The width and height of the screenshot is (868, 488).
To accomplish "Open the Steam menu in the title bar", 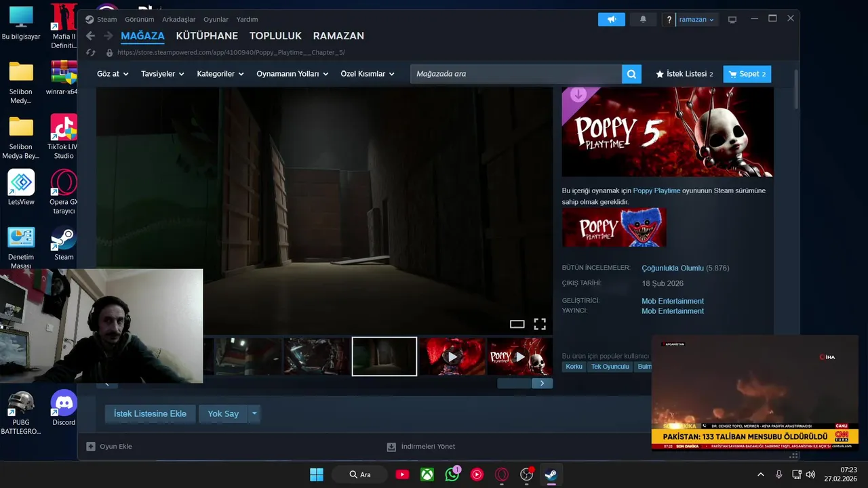I will tap(107, 20).
